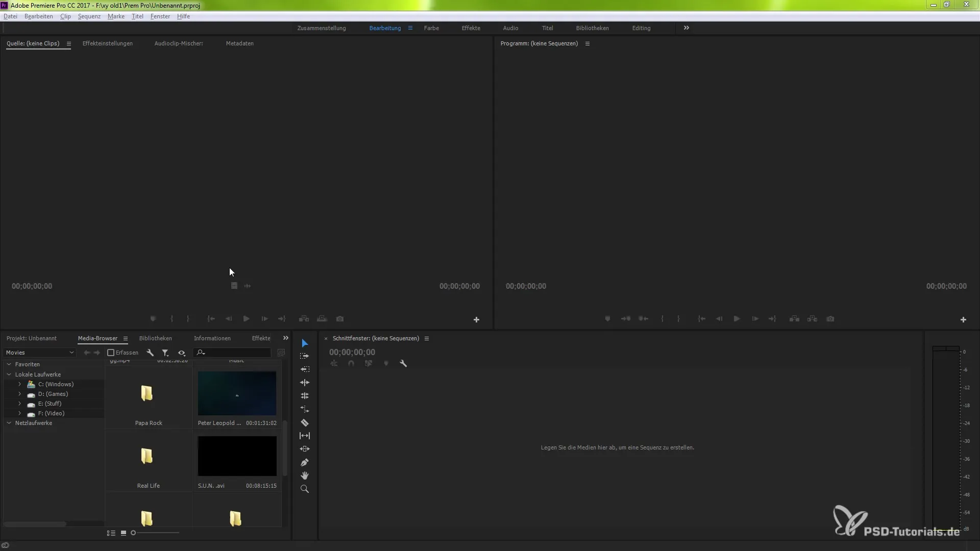
Task: Toggle snap magnet in timeline
Action: [x=351, y=364]
